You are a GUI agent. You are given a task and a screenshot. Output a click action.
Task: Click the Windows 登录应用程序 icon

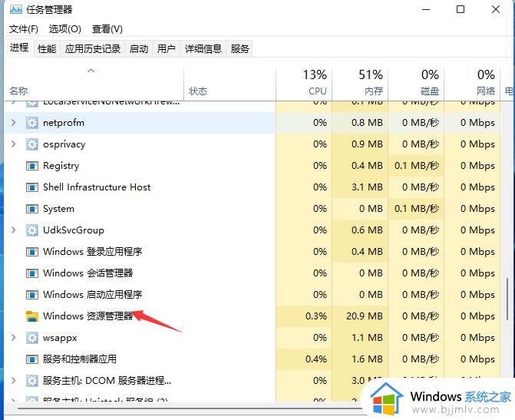(x=32, y=252)
